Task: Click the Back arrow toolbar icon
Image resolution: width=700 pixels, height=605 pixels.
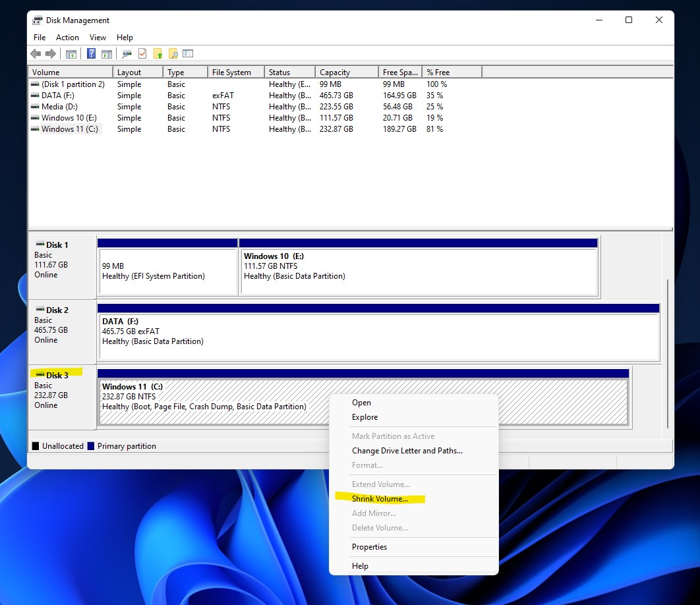Action: click(x=36, y=54)
